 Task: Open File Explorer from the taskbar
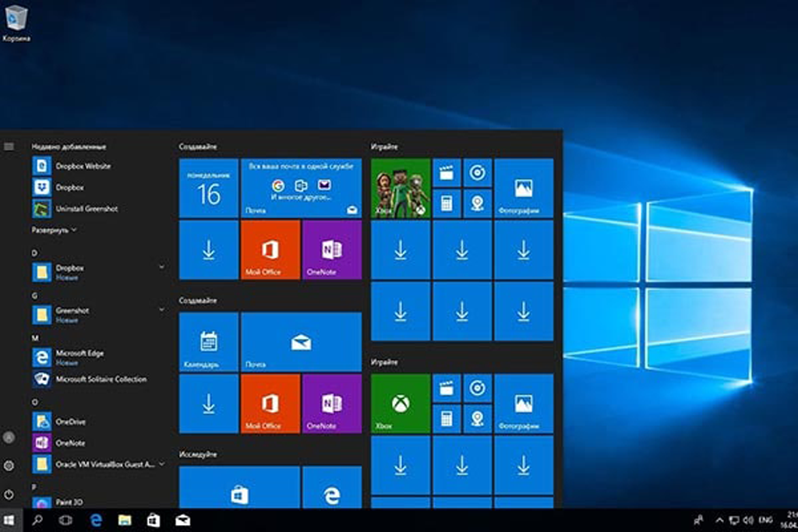pyautogui.click(x=125, y=518)
